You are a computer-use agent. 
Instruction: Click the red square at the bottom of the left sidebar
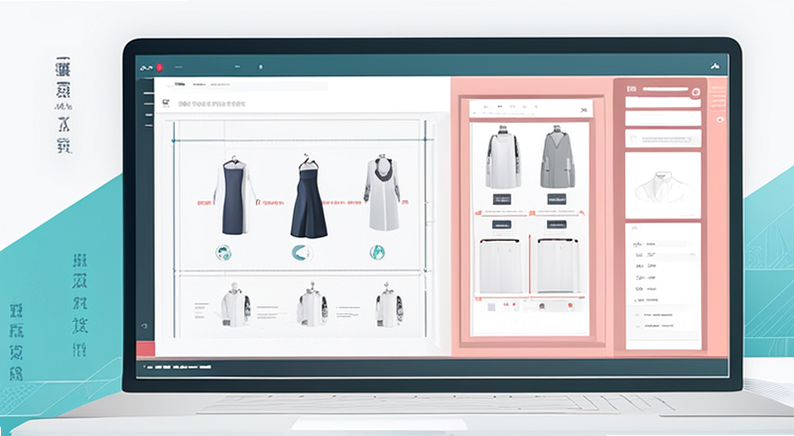click(x=145, y=349)
